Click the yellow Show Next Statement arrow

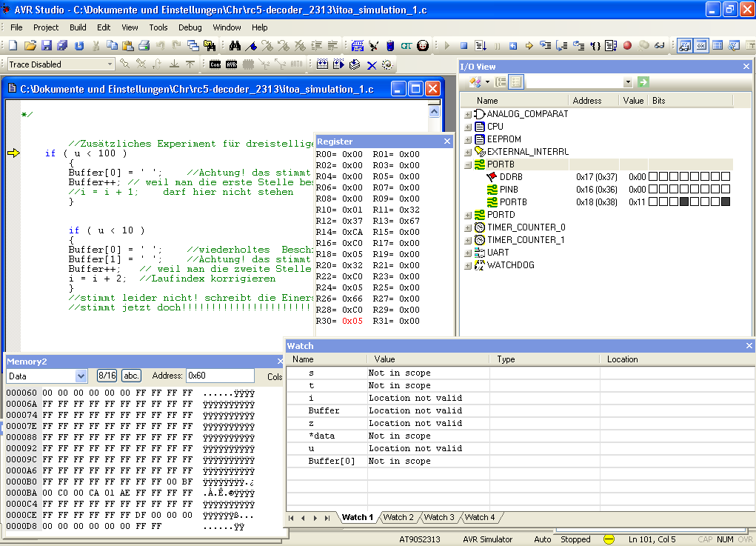click(529, 45)
